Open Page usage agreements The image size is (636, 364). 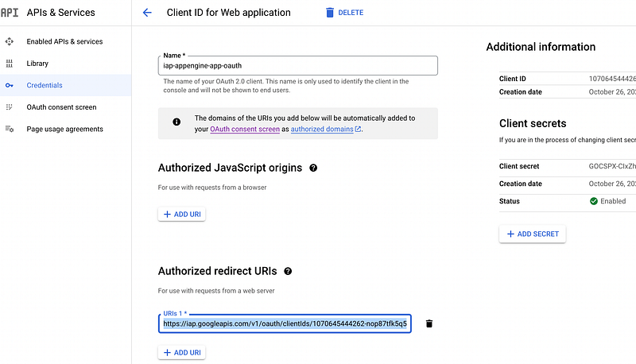(x=65, y=129)
